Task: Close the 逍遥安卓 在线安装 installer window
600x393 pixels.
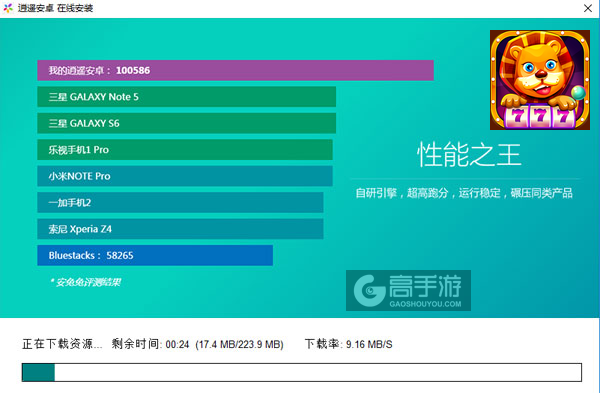Action: (588, 8)
